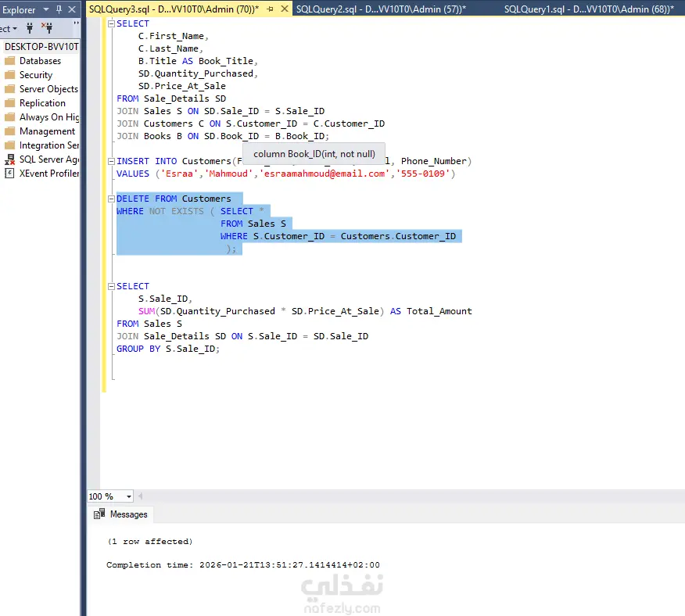Click the Security folder icon

9,75
